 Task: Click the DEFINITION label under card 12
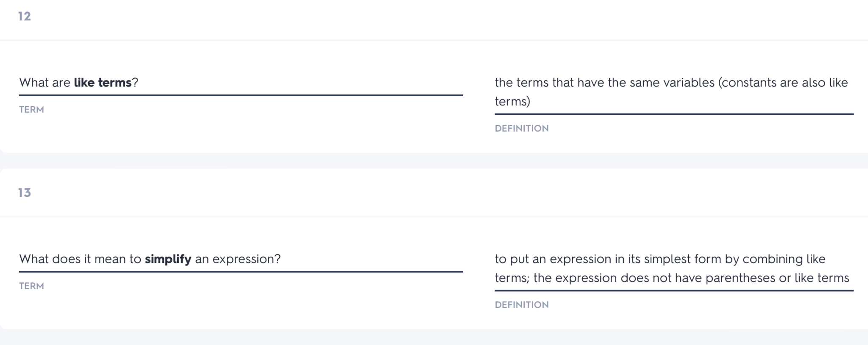coord(521,128)
